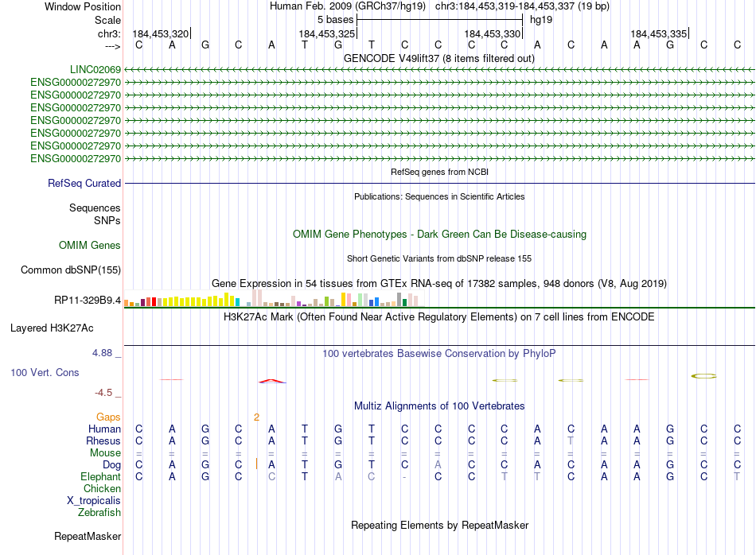Click the PhyloP Basewise Conservation title
The height and width of the screenshot is (555, 756).
point(439,354)
